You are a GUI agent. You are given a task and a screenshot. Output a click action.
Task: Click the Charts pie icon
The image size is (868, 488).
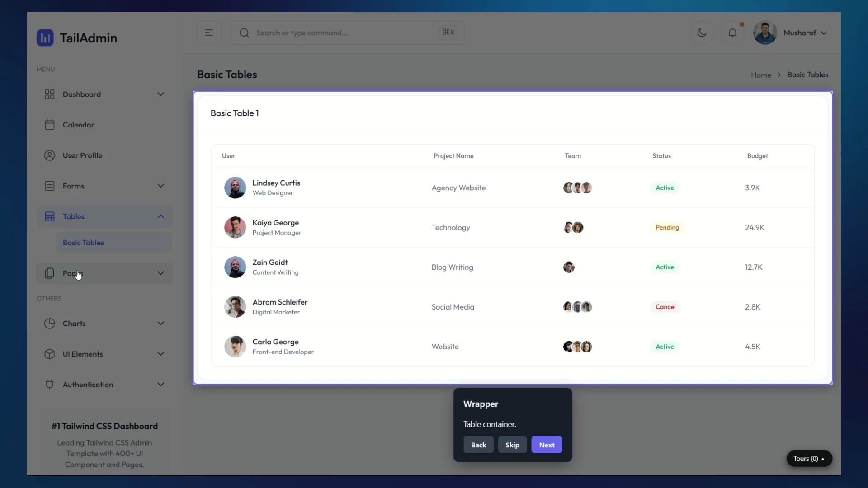pos(50,324)
